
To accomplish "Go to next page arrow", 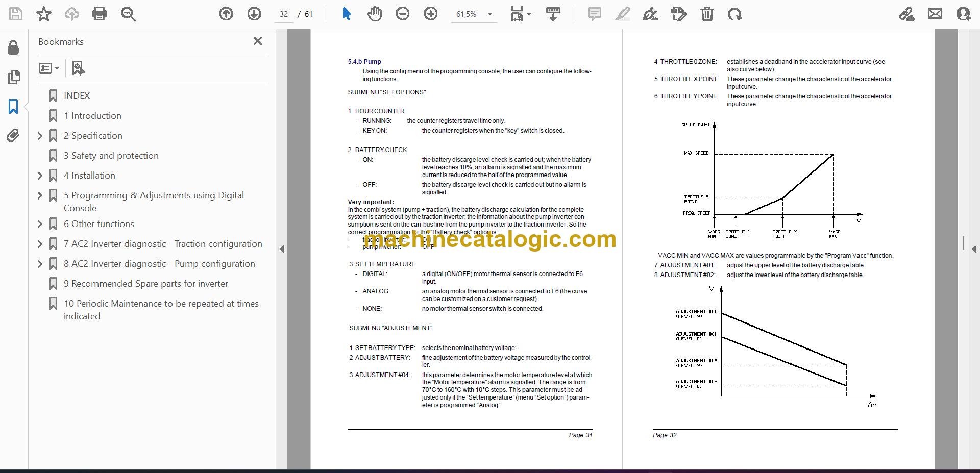I will tap(254, 14).
